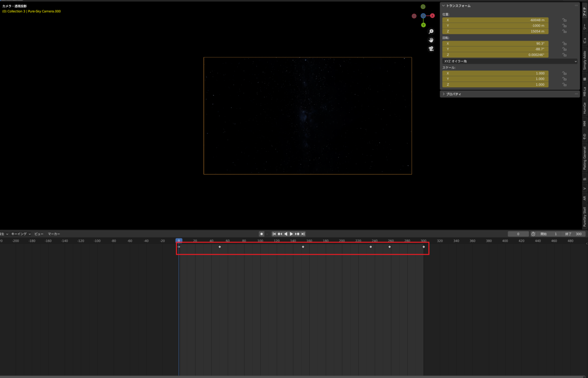Click the location X field -60048 m

tap(495, 20)
